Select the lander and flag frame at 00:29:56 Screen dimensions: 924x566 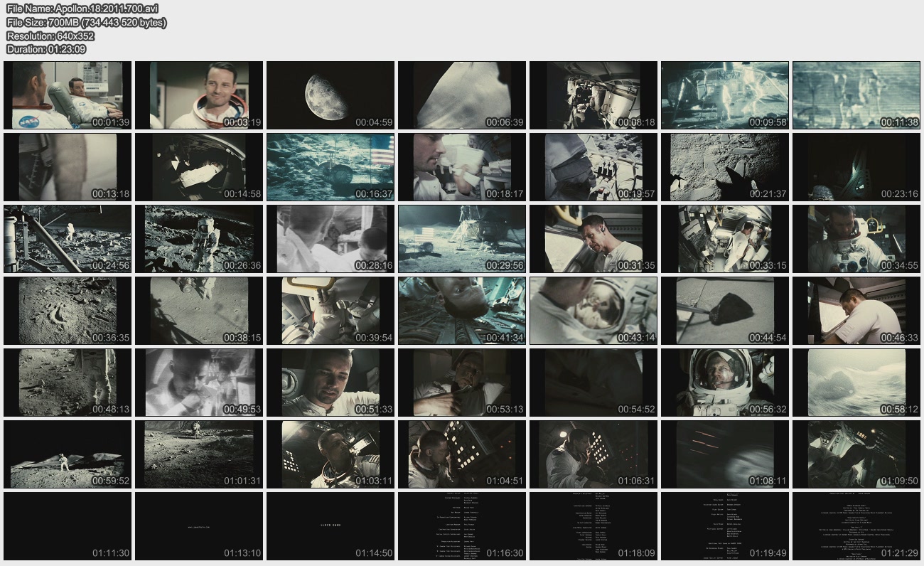[462, 239]
